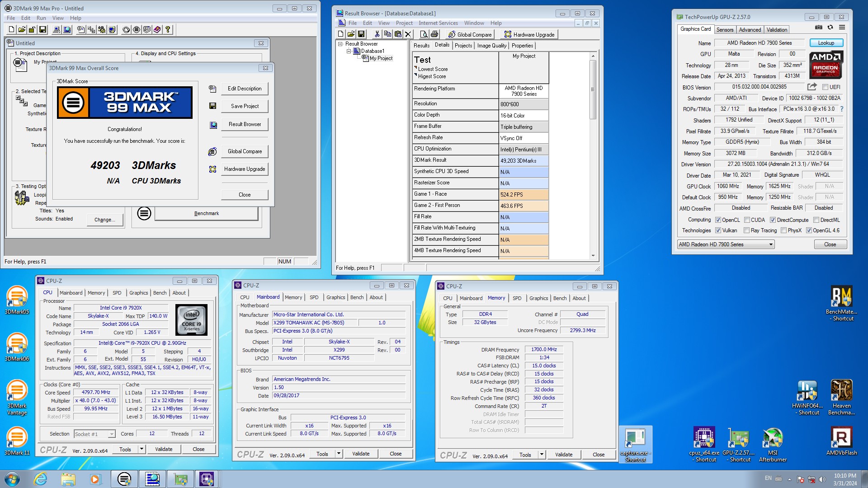Click the Lookup button in GPU-Z

click(x=826, y=43)
